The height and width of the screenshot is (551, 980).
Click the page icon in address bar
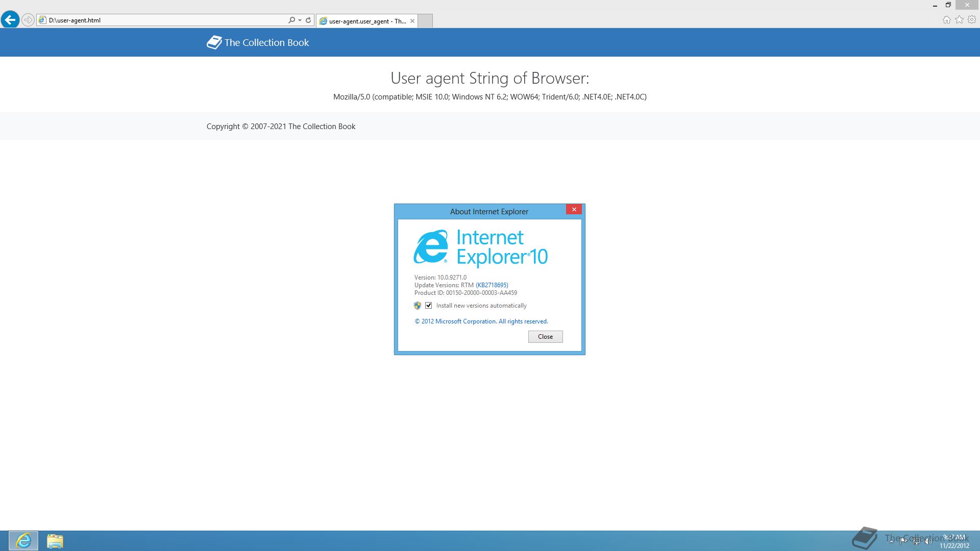click(x=42, y=20)
